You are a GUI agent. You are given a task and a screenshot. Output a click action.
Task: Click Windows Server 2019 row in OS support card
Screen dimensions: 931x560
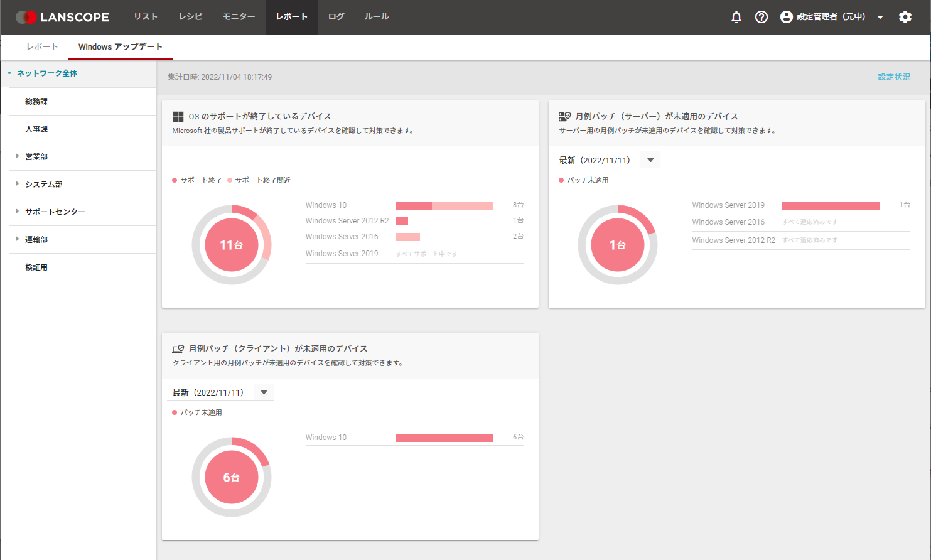click(x=414, y=254)
